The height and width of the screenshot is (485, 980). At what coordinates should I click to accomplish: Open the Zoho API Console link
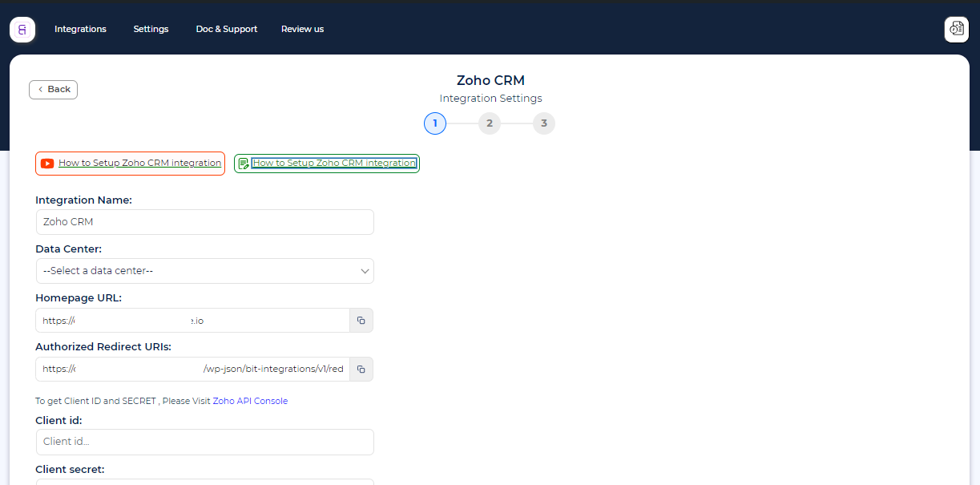pos(249,401)
